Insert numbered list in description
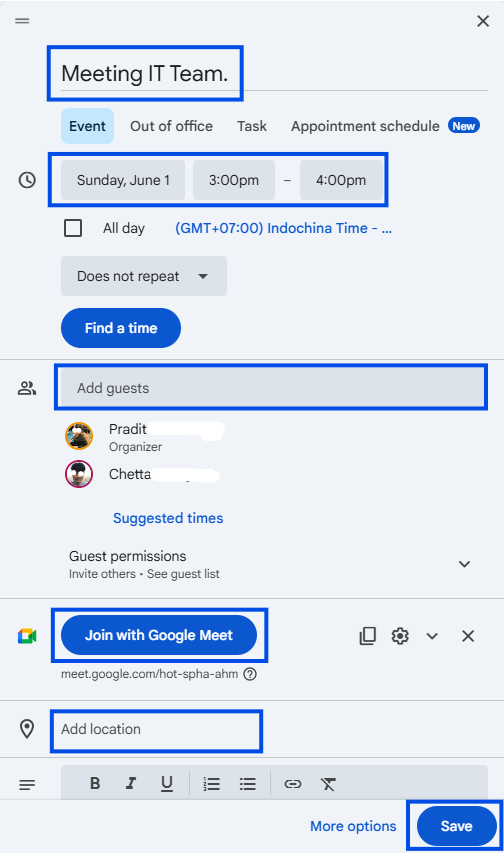Screen dimensions: 504x853 (x=211, y=783)
